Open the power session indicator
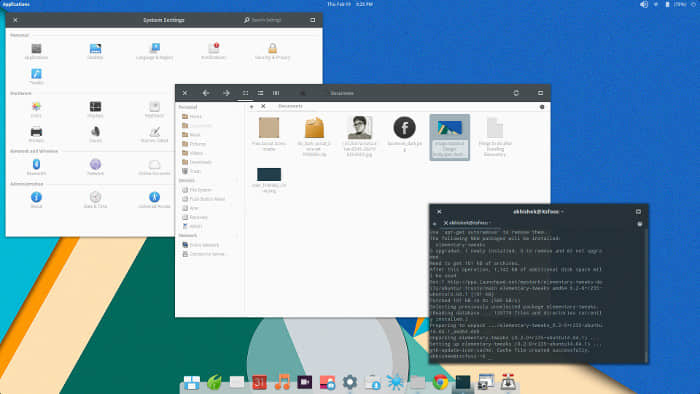This screenshot has height=394, width=700. (693, 4)
